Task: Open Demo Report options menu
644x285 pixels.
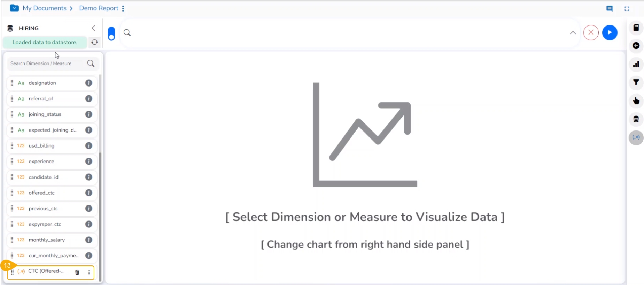Action: click(123, 8)
